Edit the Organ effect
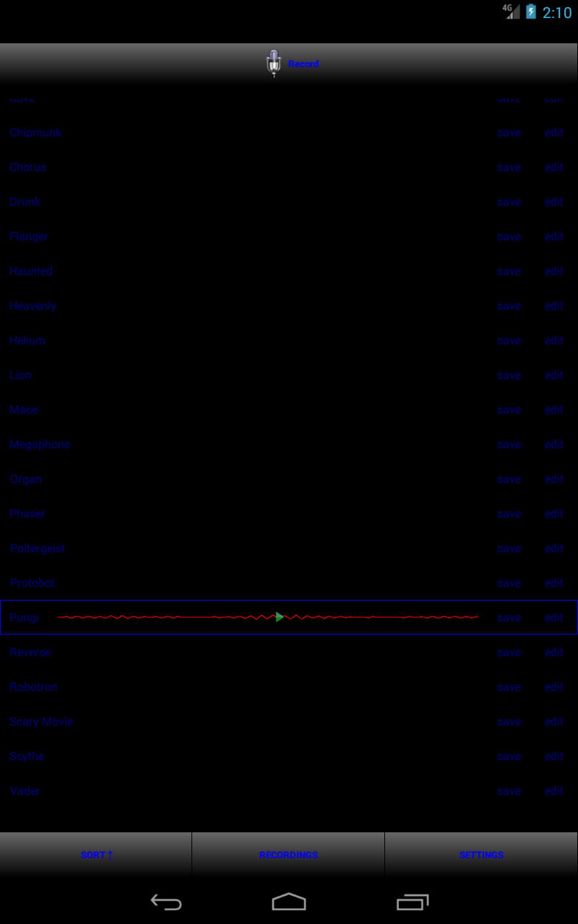The width and height of the screenshot is (578, 924). (x=554, y=479)
